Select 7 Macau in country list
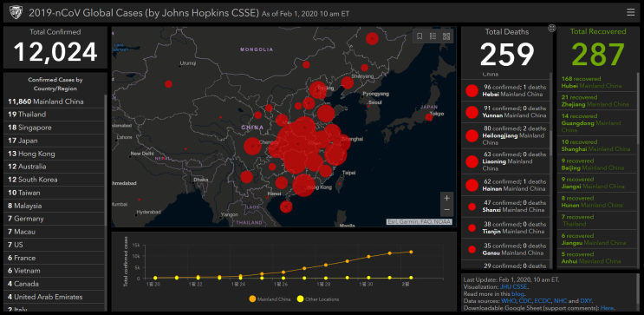644x315 pixels. click(55, 232)
